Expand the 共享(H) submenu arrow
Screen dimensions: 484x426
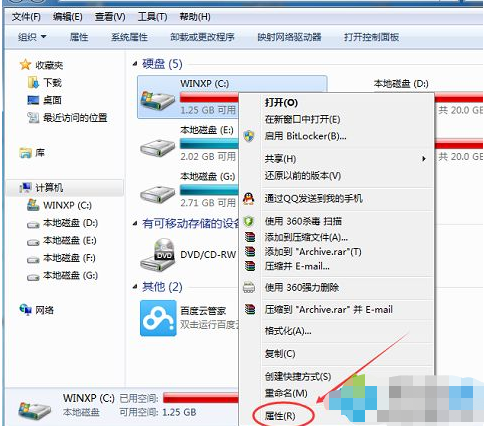coord(424,159)
